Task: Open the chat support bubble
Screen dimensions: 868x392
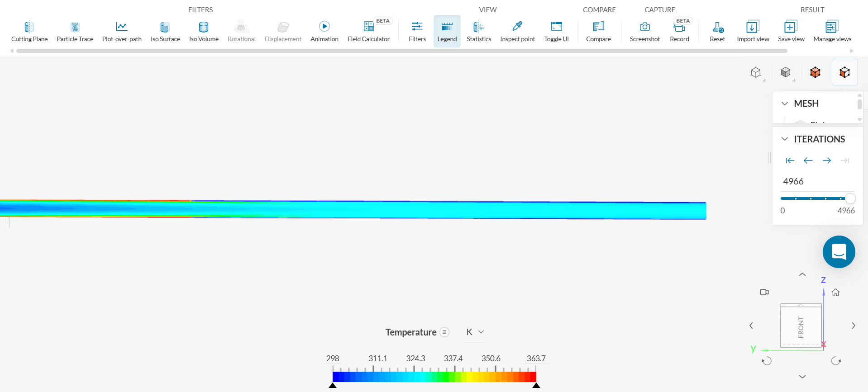Action: point(839,252)
